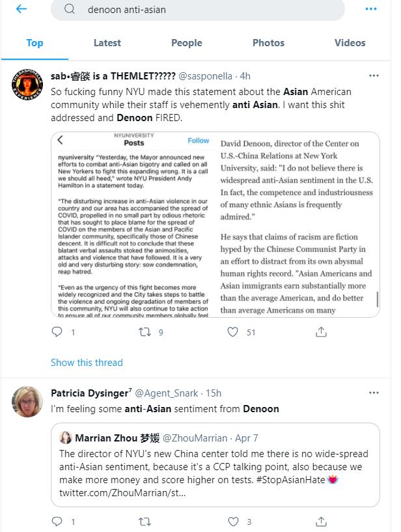Screen dimensions: 401x532
Task: Open the quoted Marrian Zhou tweet
Action: (215, 465)
